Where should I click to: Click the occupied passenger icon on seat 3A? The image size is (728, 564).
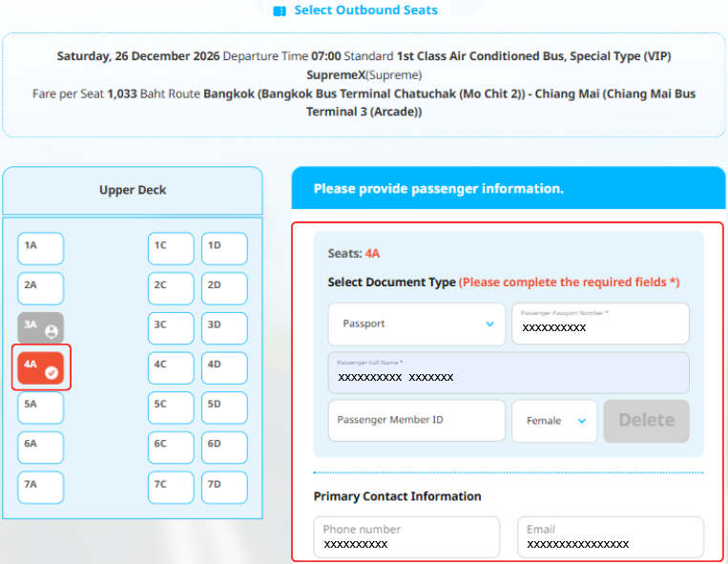tap(52, 331)
